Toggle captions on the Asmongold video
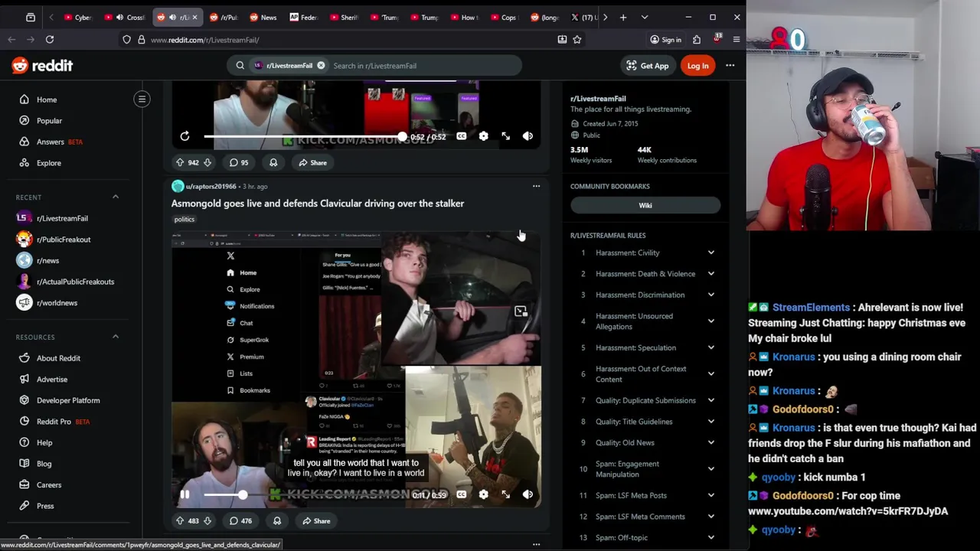Screen dimensions: 980x551 (x=461, y=494)
